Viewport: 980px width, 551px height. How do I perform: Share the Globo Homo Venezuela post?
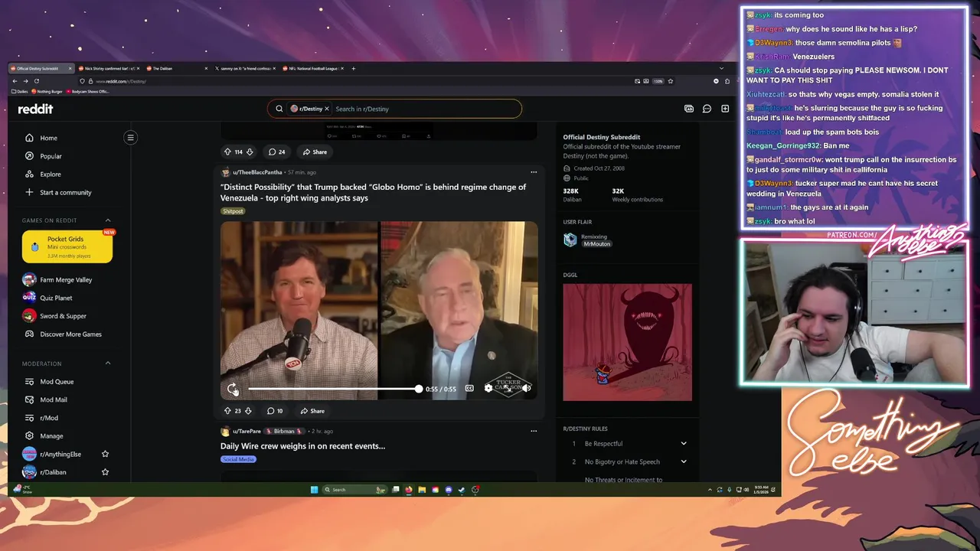coord(312,411)
